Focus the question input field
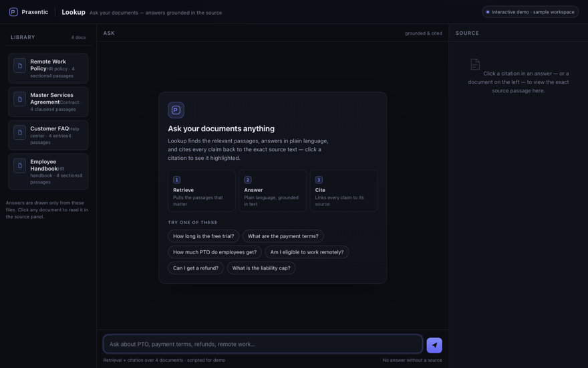This screenshot has width=588, height=368. [x=263, y=344]
